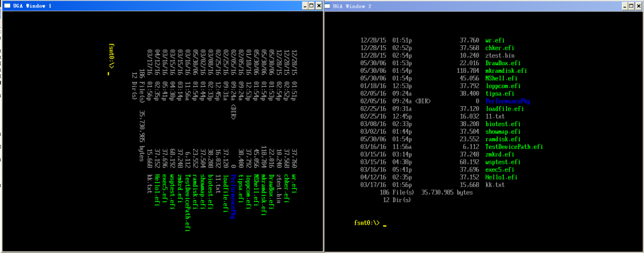Close UGA Window 1
Screen dimensions: 644x253
318,6
